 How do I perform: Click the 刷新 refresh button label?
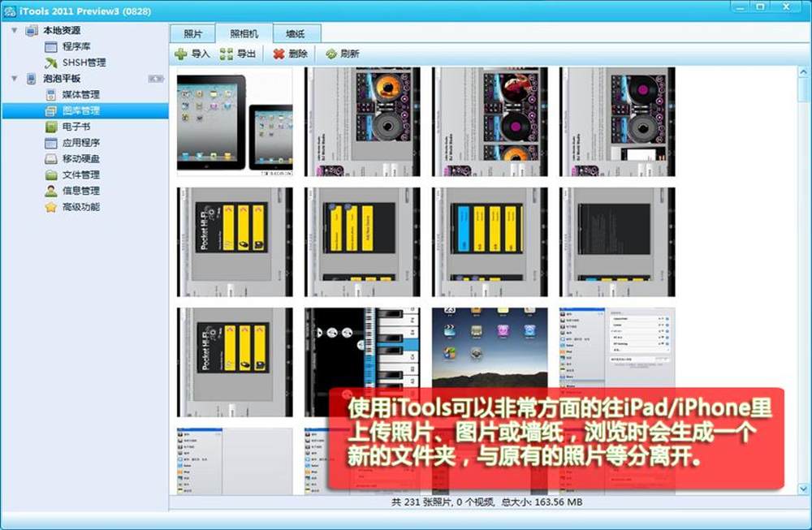(x=350, y=54)
